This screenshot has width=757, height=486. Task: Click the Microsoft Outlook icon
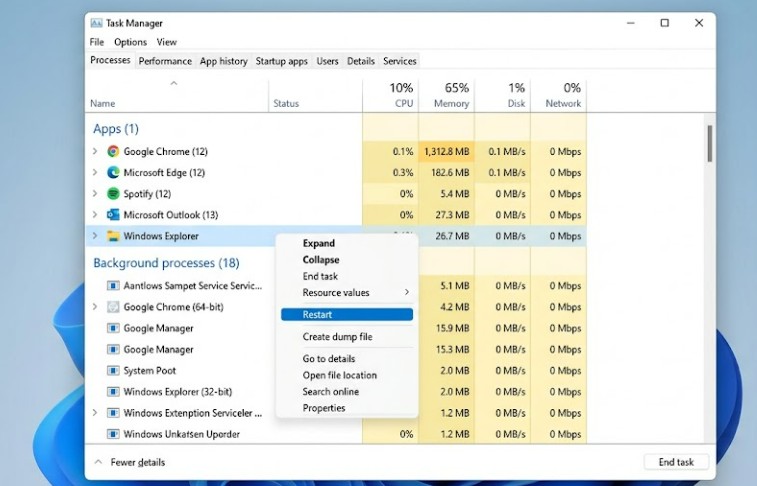(113, 215)
